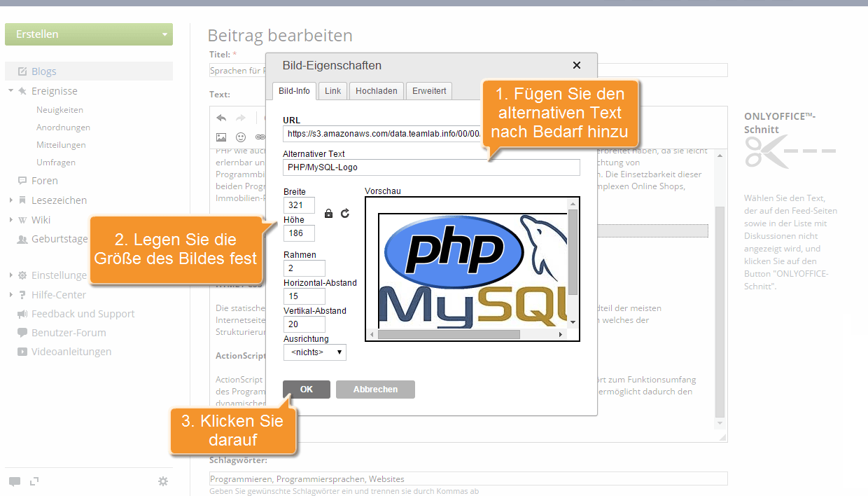
Task: Collapse the Ereignisse section
Action: [11, 91]
